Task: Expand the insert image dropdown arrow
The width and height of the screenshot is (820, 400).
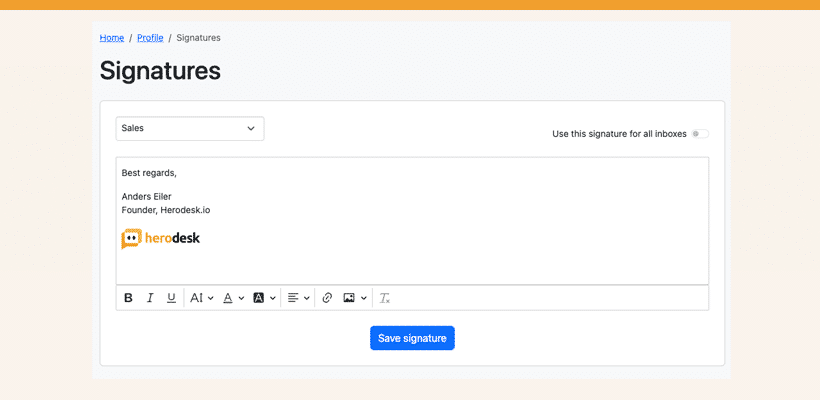Action: click(x=363, y=298)
